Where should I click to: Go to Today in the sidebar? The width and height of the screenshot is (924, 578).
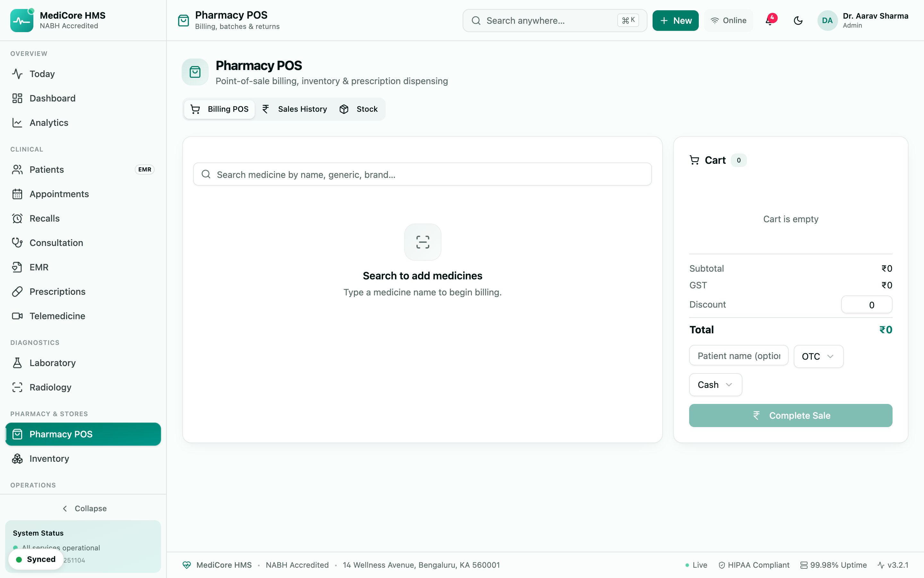pyautogui.click(x=83, y=74)
